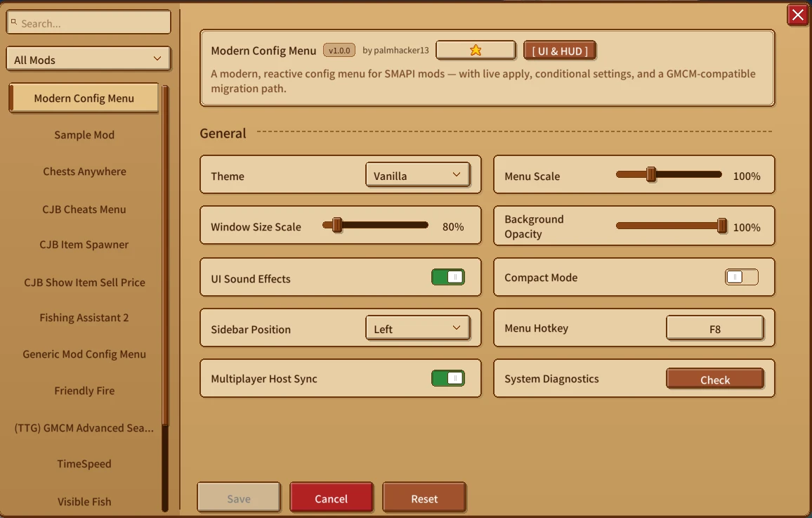
Task: Click the Cancel button
Action: tap(332, 498)
